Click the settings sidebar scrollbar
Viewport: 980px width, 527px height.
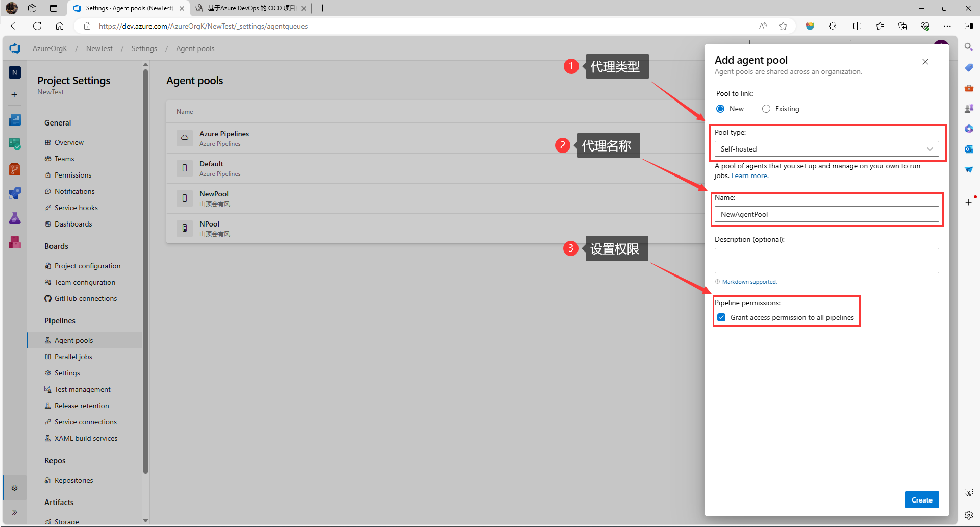(x=145, y=270)
